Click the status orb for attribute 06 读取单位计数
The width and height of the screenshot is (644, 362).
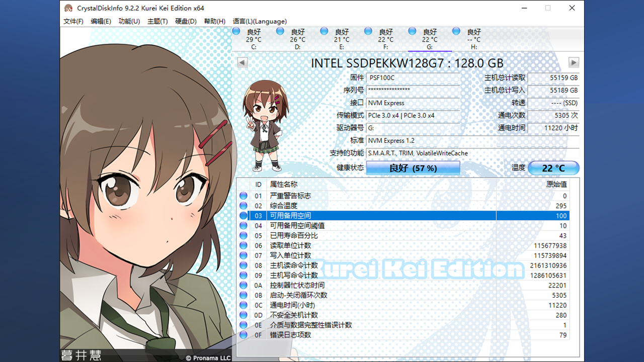(x=244, y=245)
